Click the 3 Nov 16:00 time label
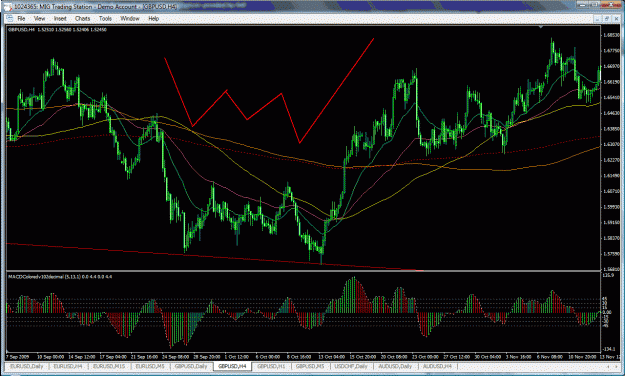The width and height of the screenshot is (625, 376). 519,356
